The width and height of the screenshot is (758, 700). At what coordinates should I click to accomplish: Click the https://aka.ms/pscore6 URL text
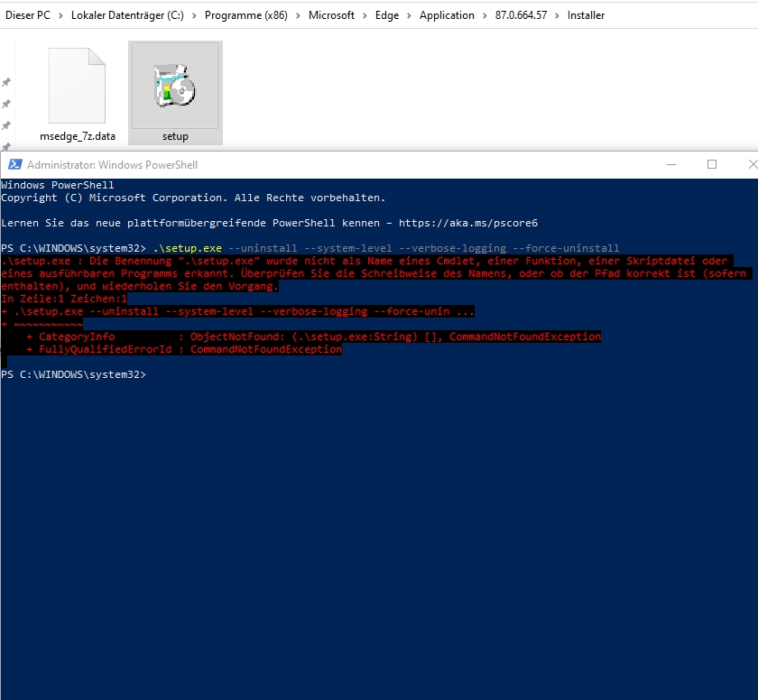coord(468,223)
